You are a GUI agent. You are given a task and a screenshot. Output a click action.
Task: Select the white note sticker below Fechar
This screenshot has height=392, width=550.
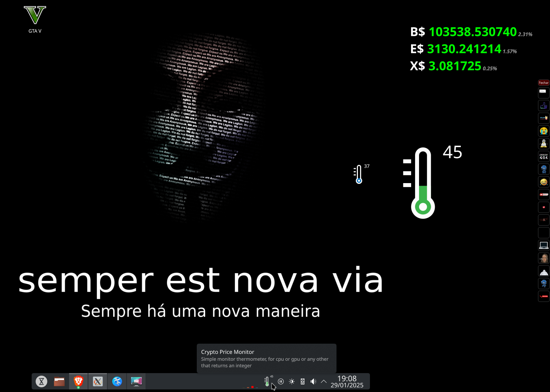click(x=544, y=92)
